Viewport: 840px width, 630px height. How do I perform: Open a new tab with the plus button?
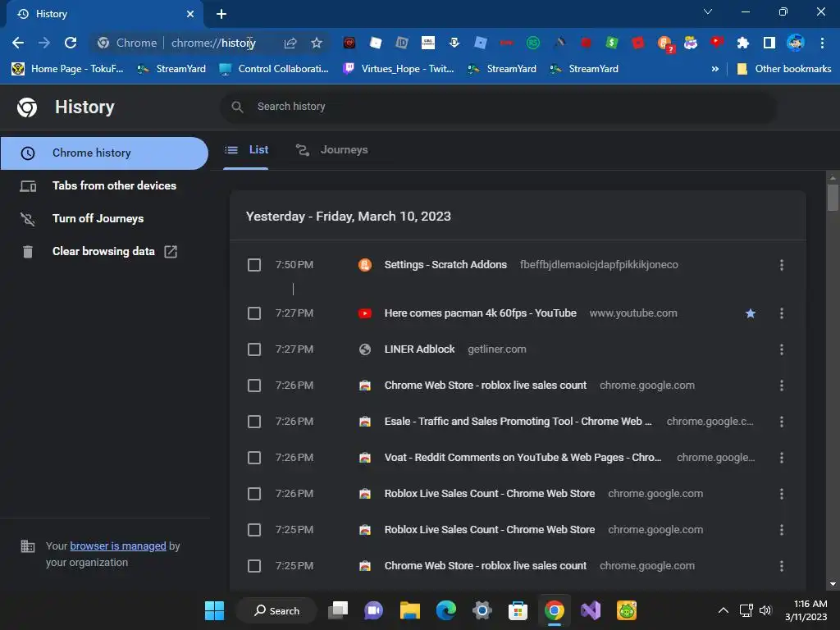click(x=221, y=14)
